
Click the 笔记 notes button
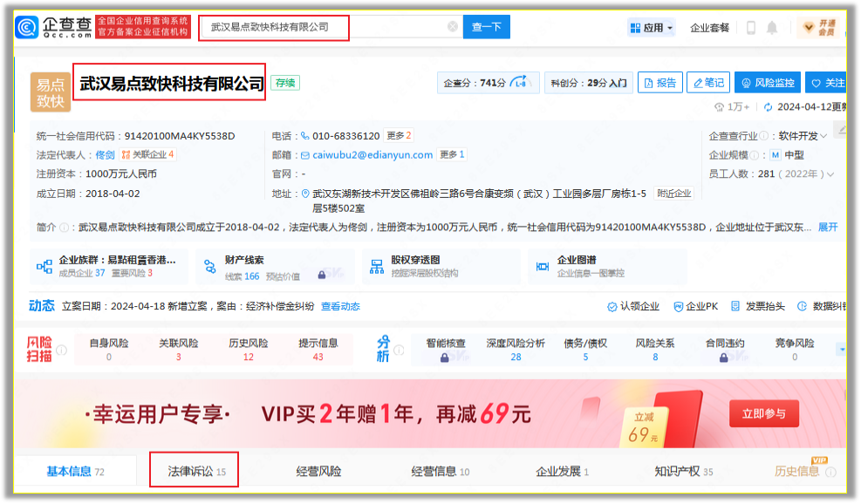(708, 83)
